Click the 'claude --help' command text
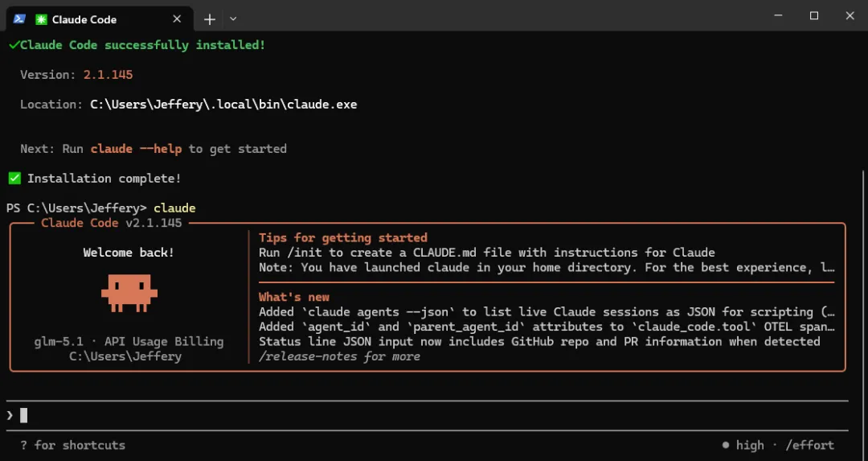868x461 pixels. pos(136,149)
